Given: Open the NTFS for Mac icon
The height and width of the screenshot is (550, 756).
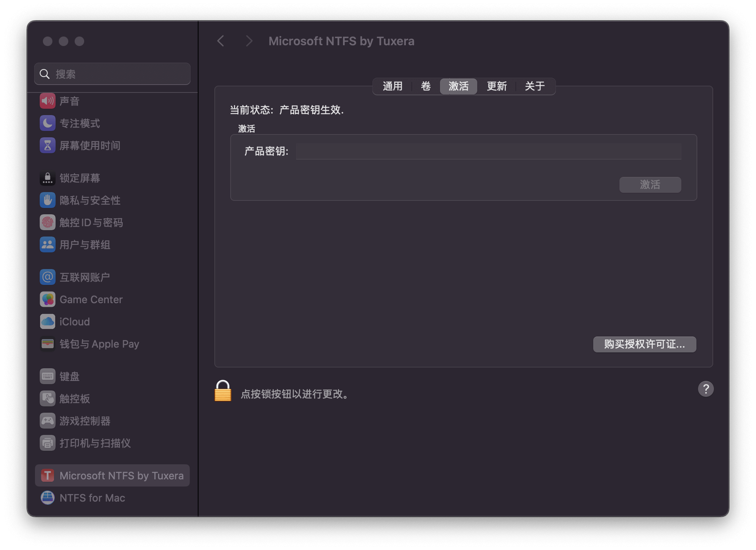Looking at the screenshot, I should tap(48, 498).
